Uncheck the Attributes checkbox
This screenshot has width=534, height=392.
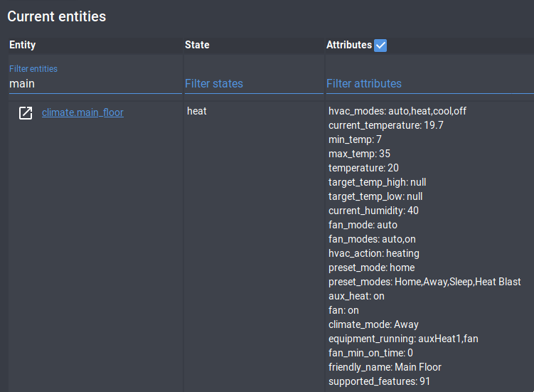[x=380, y=46]
